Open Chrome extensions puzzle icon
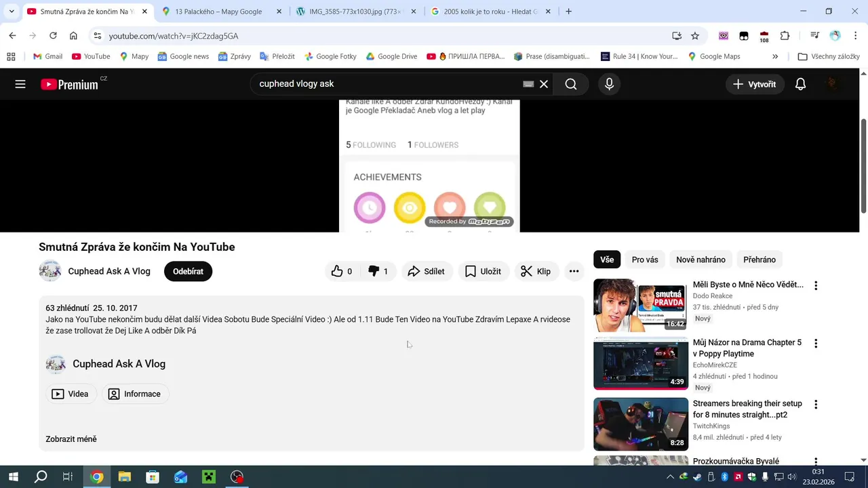The image size is (868, 488). click(x=785, y=36)
